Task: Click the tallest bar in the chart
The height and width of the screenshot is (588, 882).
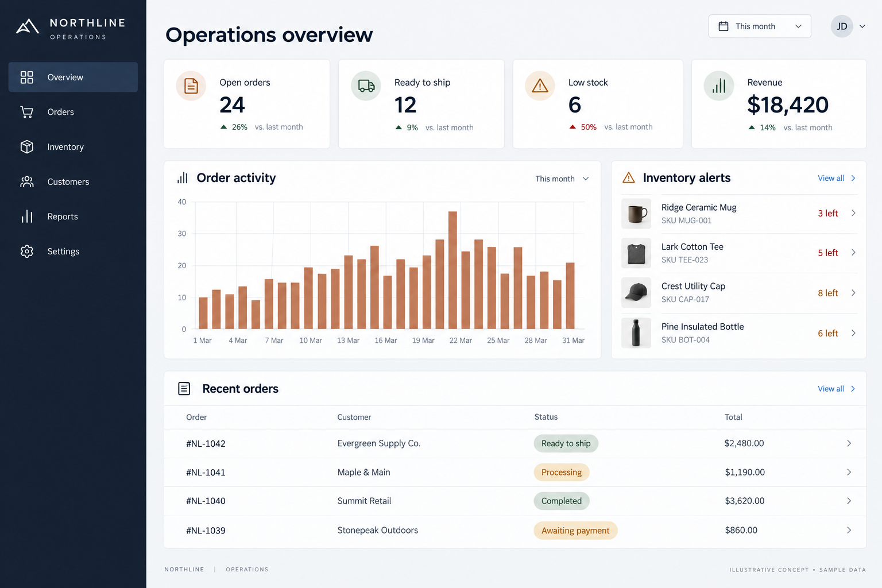Action: pyautogui.click(x=452, y=270)
